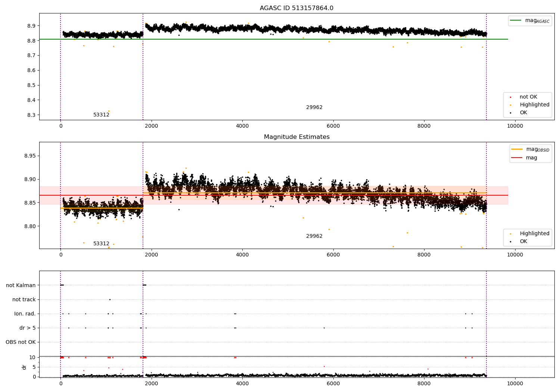
Task: Select the "mag OBSID" legend entry
Action: point(530,149)
